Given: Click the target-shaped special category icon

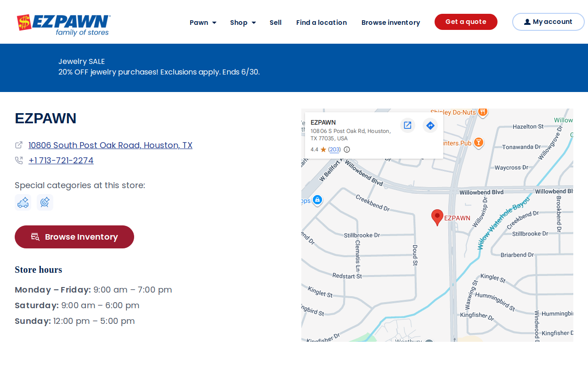Looking at the screenshot, I should pyautogui.click(x=45, y=202).
